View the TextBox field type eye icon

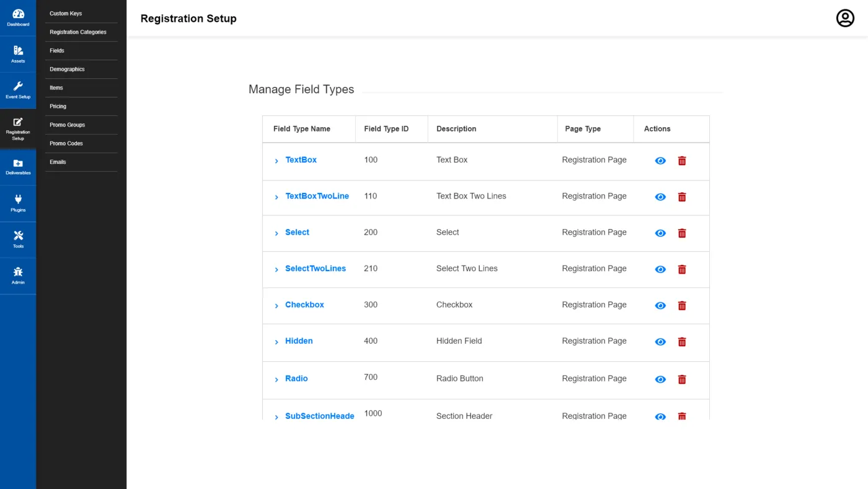point(660,161)
